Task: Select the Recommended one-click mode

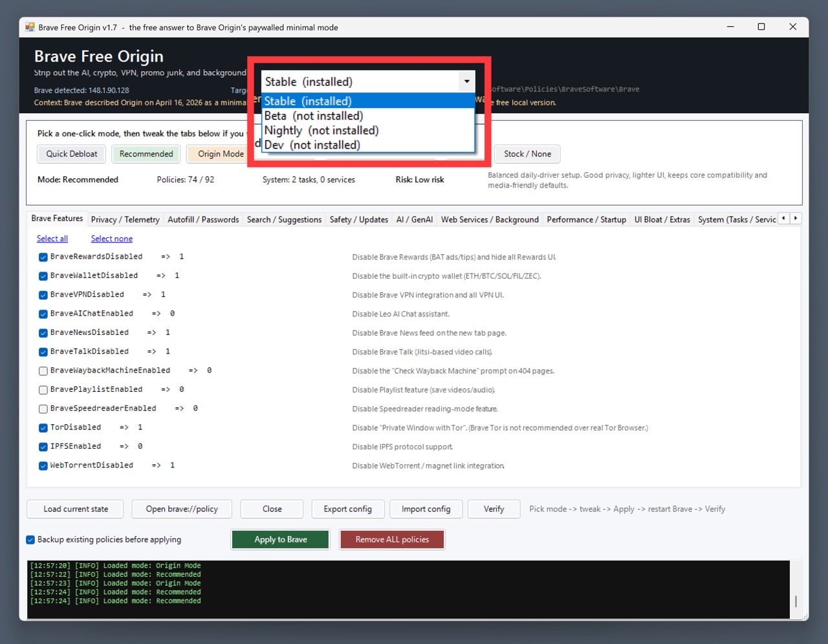Action: click(x=146, y=154)
